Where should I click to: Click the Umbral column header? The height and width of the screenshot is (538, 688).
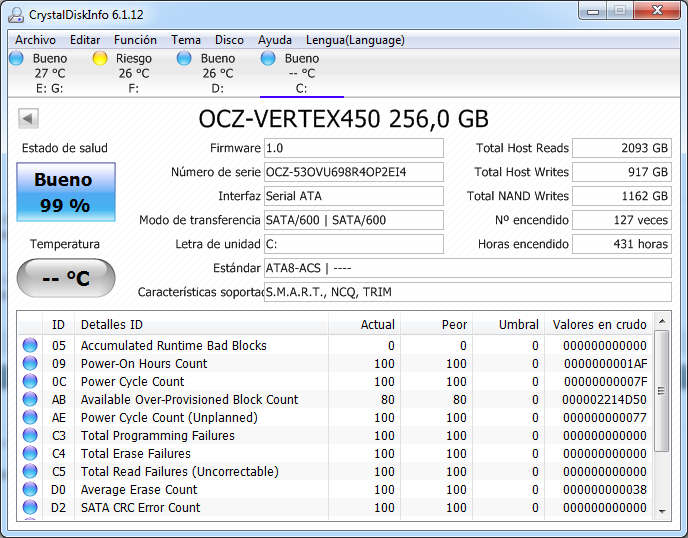click(x=509, y=325)
